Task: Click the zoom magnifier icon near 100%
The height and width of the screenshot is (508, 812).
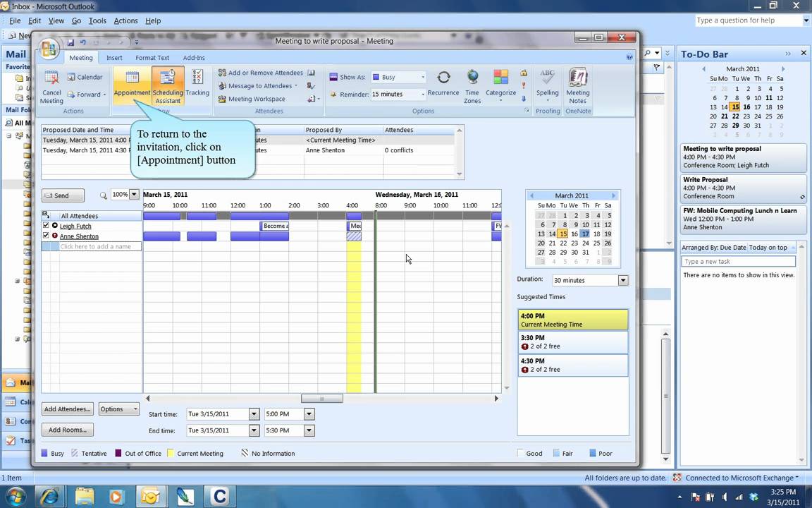Action: pyautogui.click(x=104, y=195)
